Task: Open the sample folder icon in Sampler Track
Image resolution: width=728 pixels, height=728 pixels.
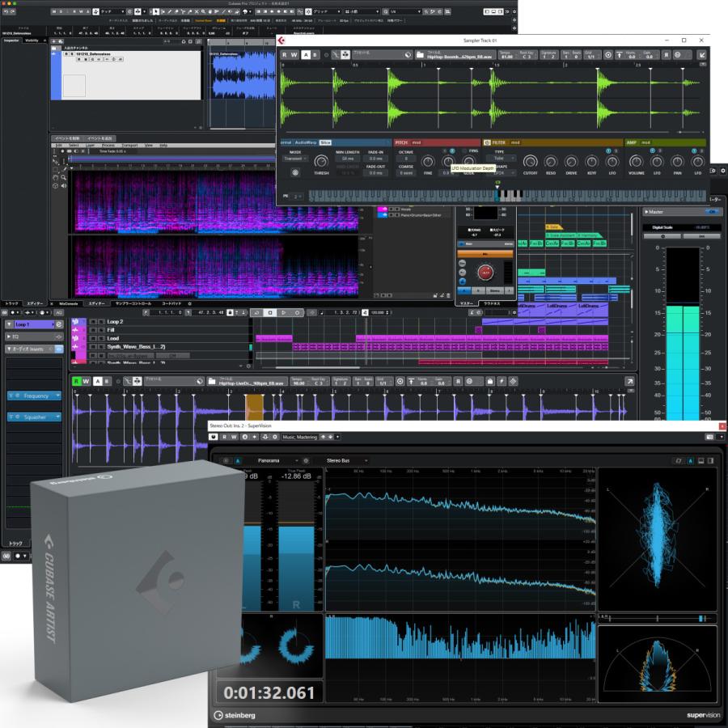Action: pos(420,55)
